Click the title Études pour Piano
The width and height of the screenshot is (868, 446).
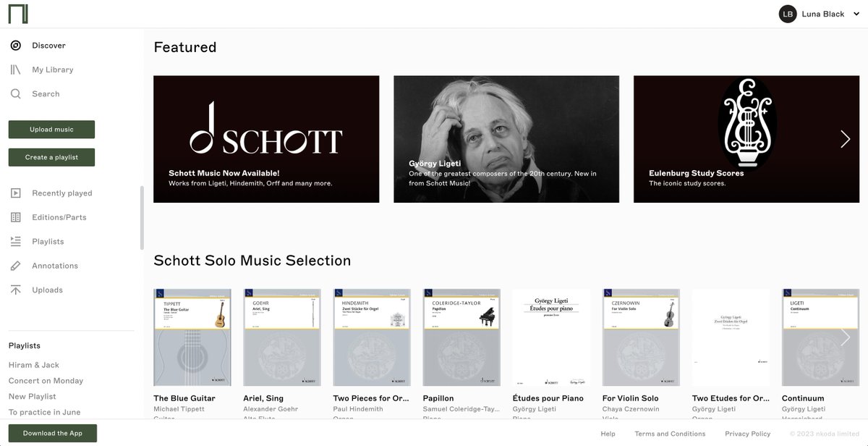548,398
